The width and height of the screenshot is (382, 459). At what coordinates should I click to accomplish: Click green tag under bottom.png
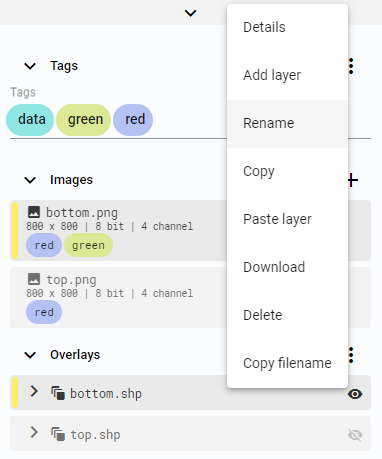[88, 245]
